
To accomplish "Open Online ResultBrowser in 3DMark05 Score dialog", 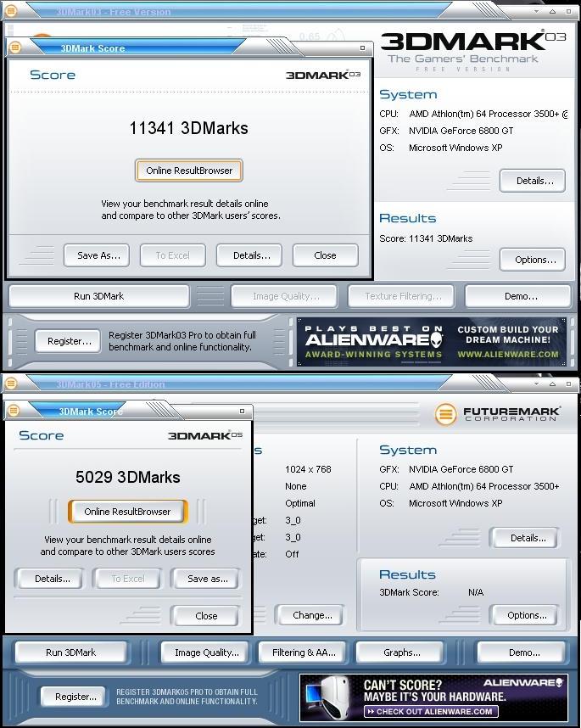I will [x=127, y=512].
